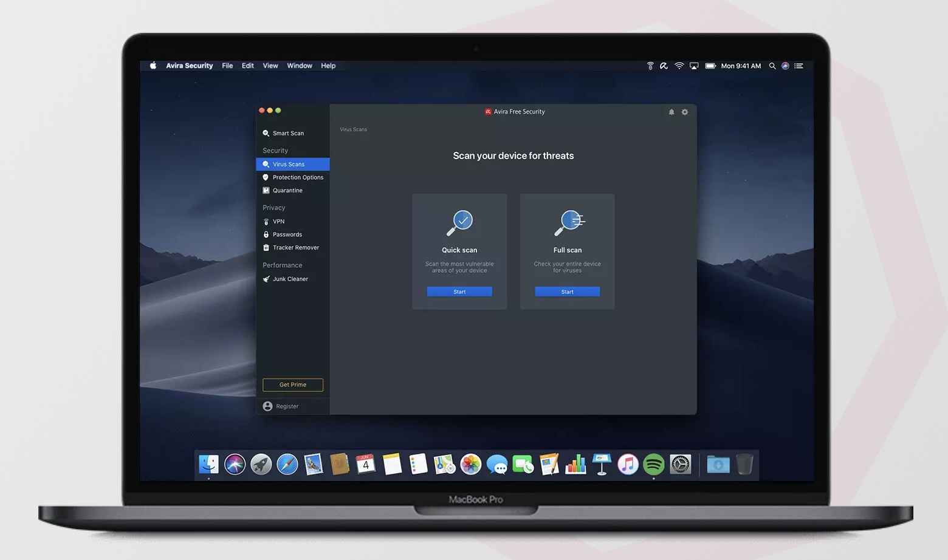The image size is (948, 560).
Task: Open the VPN section in the sidebar
Action: click(293, 221)
